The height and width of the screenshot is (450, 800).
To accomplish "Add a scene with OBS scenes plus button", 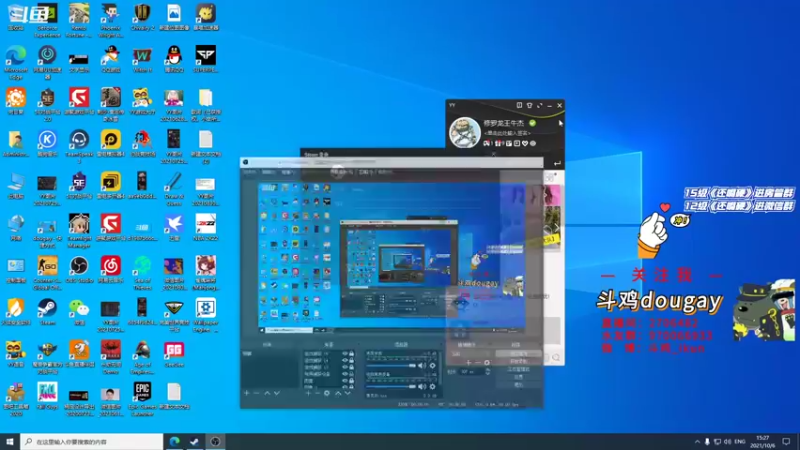I will click(x=246, y=393).
